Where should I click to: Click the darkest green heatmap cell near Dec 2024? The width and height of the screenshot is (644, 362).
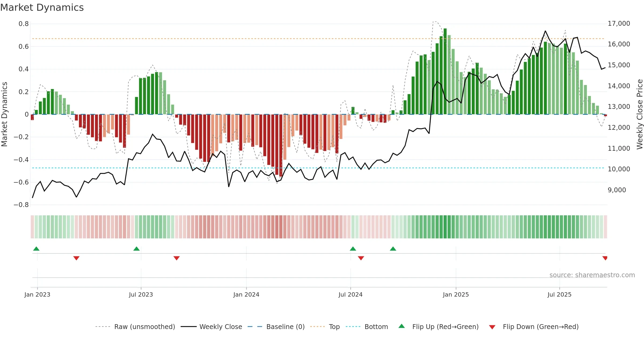[x=445, y=227]
